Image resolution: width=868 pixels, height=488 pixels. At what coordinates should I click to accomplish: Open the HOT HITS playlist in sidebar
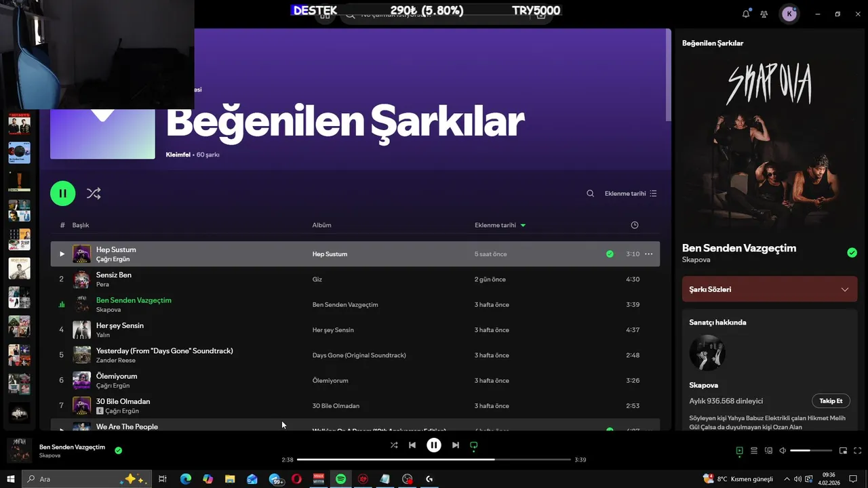(x=19, y=125)
